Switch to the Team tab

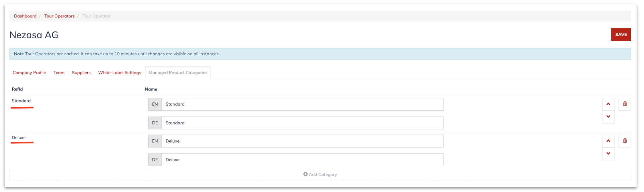(59, 72)
